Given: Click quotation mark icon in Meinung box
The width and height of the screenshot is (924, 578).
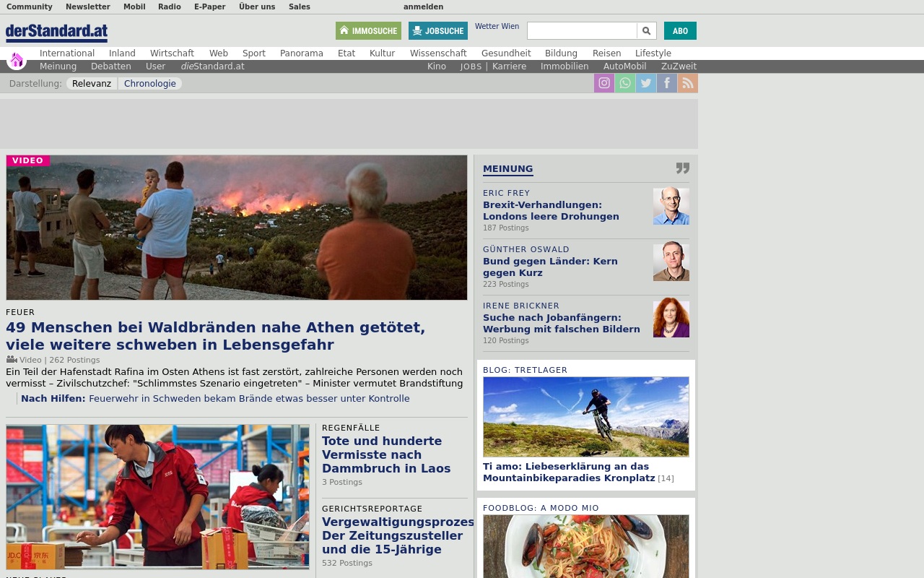Looking at the screenshot, I should click(x=683, y=168).
